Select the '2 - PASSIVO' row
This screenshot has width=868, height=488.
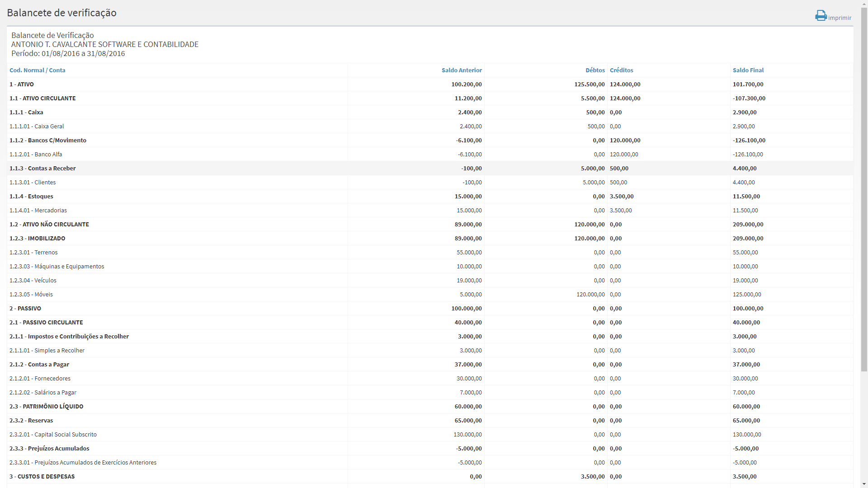click(430, 308)
